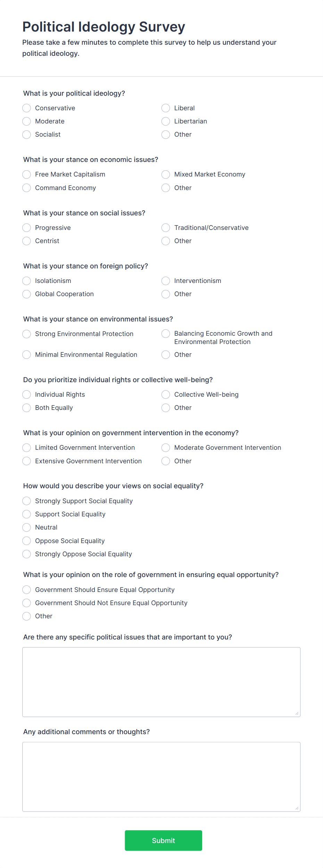Choose Government Should Ensure Equal Opportunity
Image resolution: width=323 pixels, height=868 pixels.
(x=26, y=590)
